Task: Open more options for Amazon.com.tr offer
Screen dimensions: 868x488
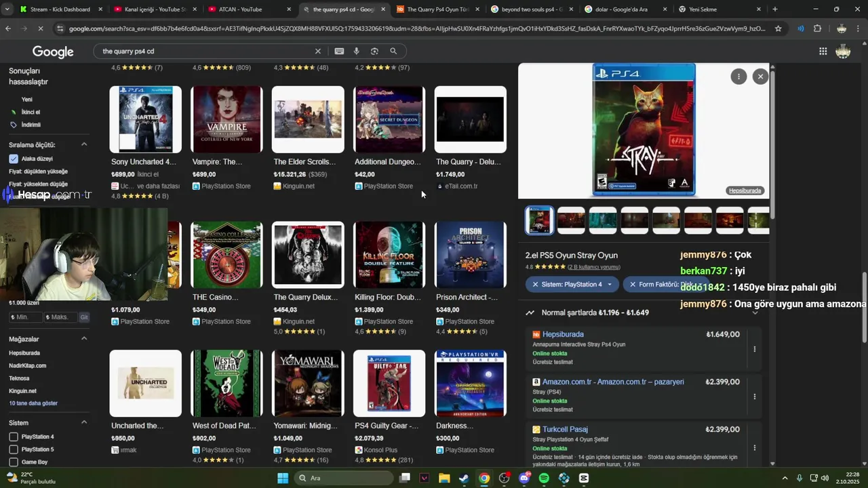Action: 755,396
